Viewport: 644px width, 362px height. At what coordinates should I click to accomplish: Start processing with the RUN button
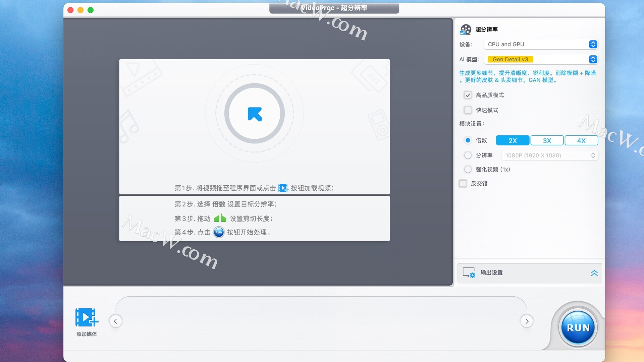tap(578, 328)
